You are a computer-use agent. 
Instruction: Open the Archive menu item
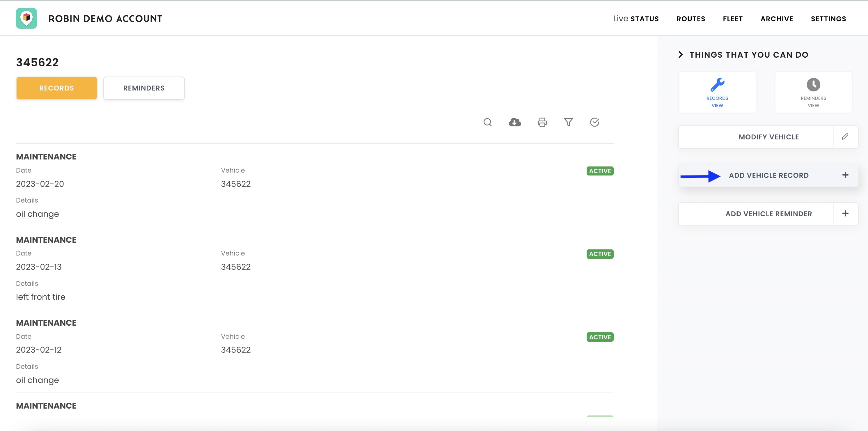point(777,19)
